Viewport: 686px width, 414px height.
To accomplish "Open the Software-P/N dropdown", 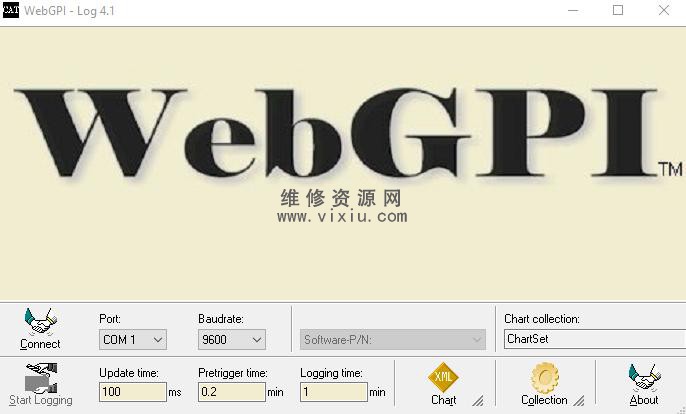I will [x=392, y=340].
